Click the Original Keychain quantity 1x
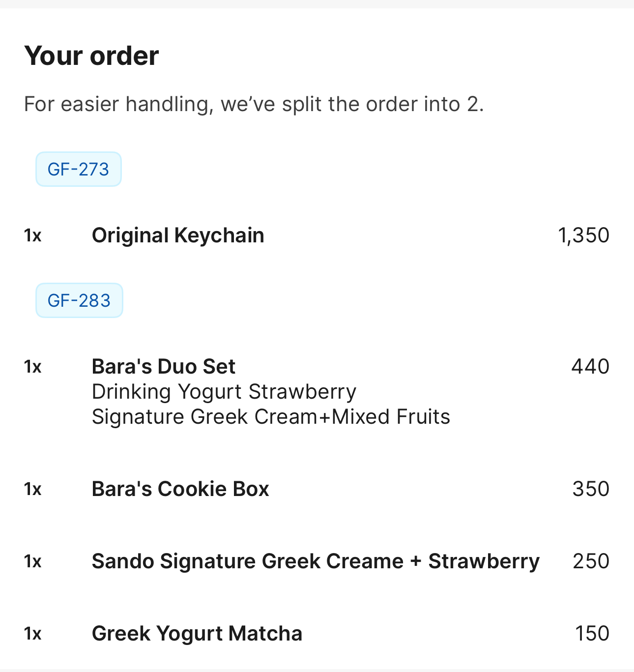The width and height of the screenshot is (634, 672). pos(32,235)
